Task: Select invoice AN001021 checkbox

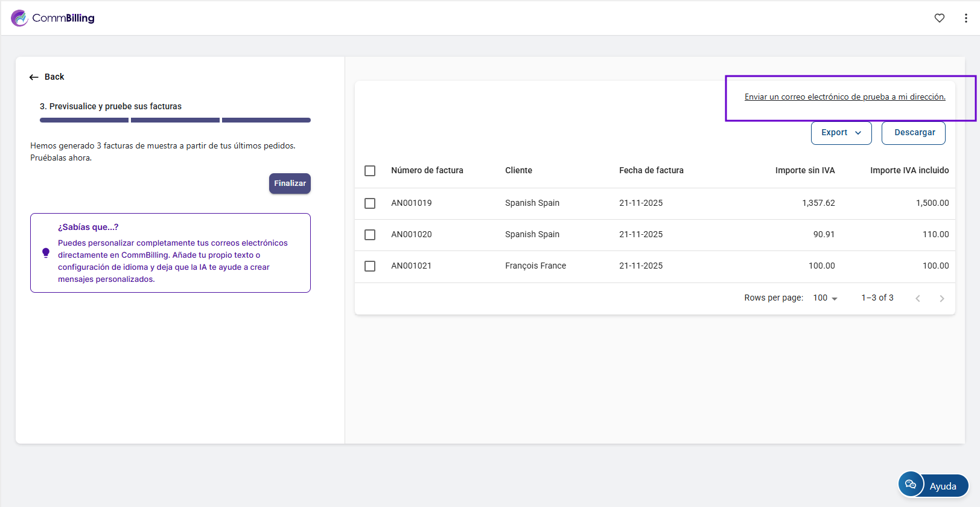Action: (370, 266)
